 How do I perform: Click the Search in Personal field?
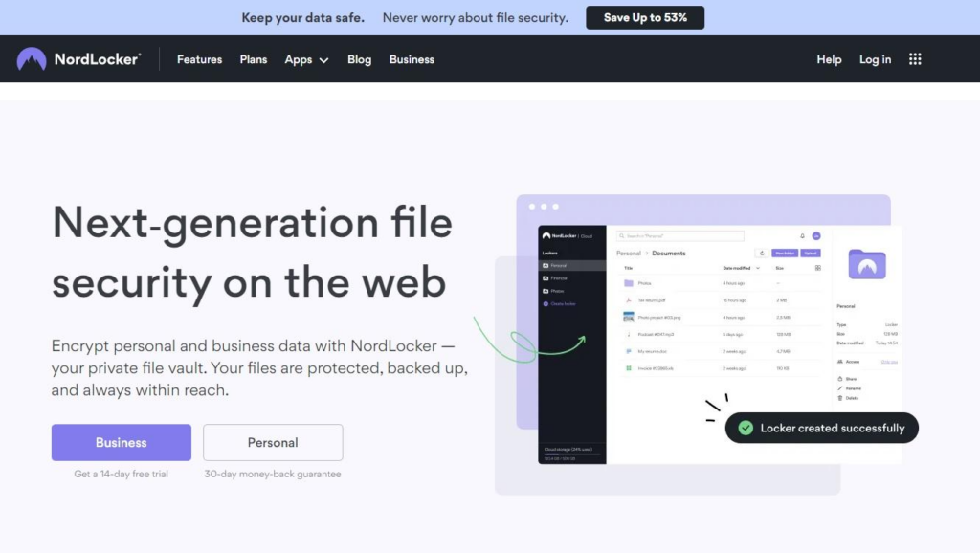(679, 235)
